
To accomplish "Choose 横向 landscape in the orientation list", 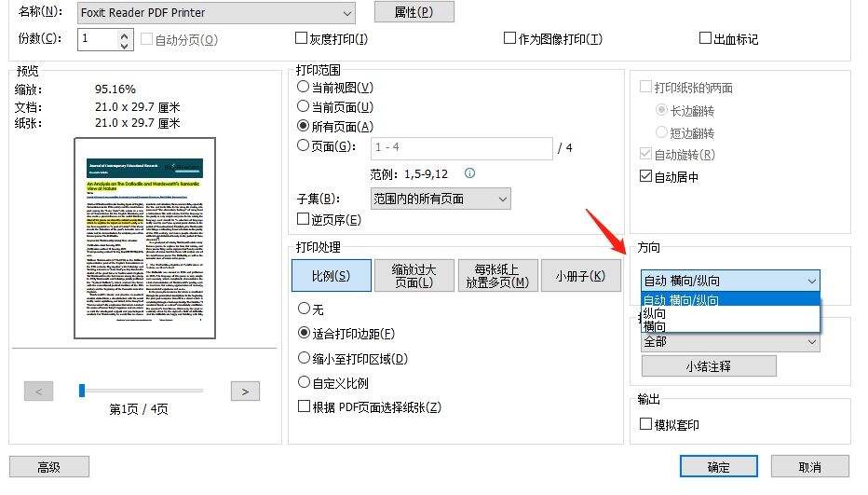I will (x=729, y=326).
